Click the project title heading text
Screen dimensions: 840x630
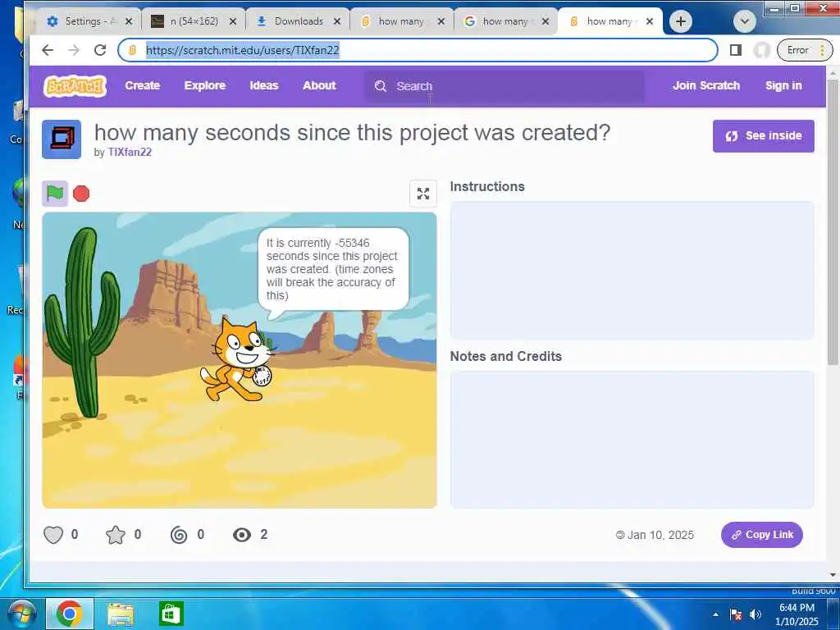click(x=352, y=132)
